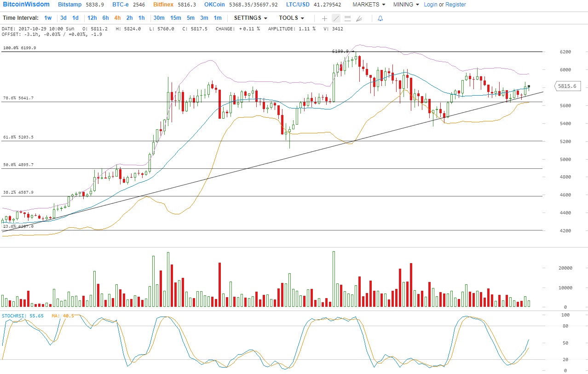Open the MINING menu
The image size is (588, 374).
(406, 5)
